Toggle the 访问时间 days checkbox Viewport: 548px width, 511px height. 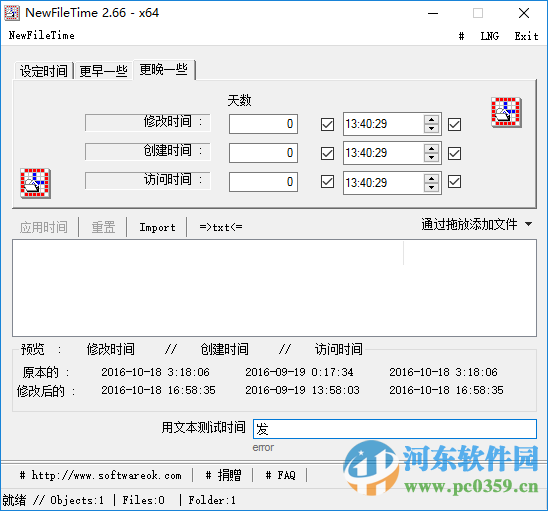(327, 182)
